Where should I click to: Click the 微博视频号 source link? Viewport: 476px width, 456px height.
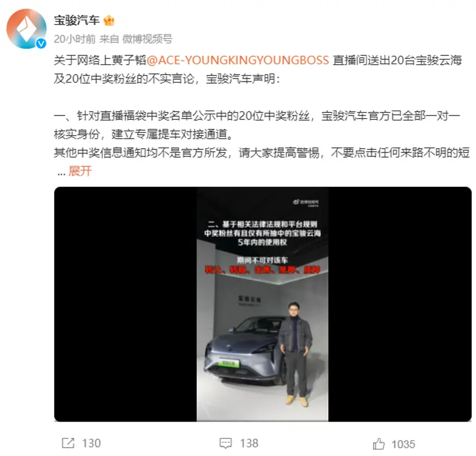click(x=147, y=39)
